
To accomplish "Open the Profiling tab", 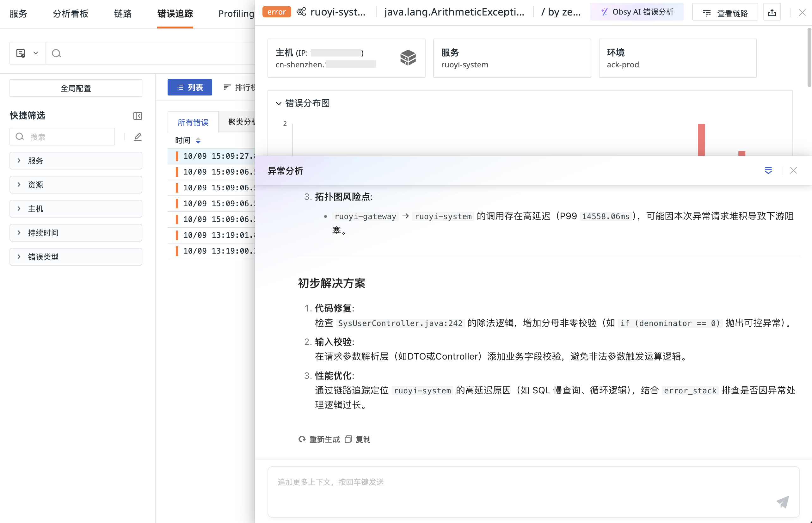I will click(x=236, y=14).
